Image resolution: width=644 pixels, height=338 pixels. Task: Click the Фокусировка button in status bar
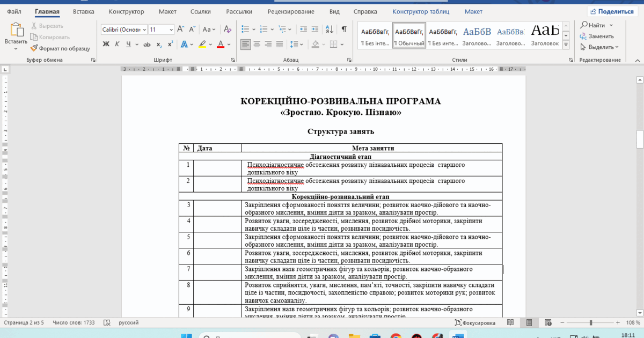click(x=475, y=322)
